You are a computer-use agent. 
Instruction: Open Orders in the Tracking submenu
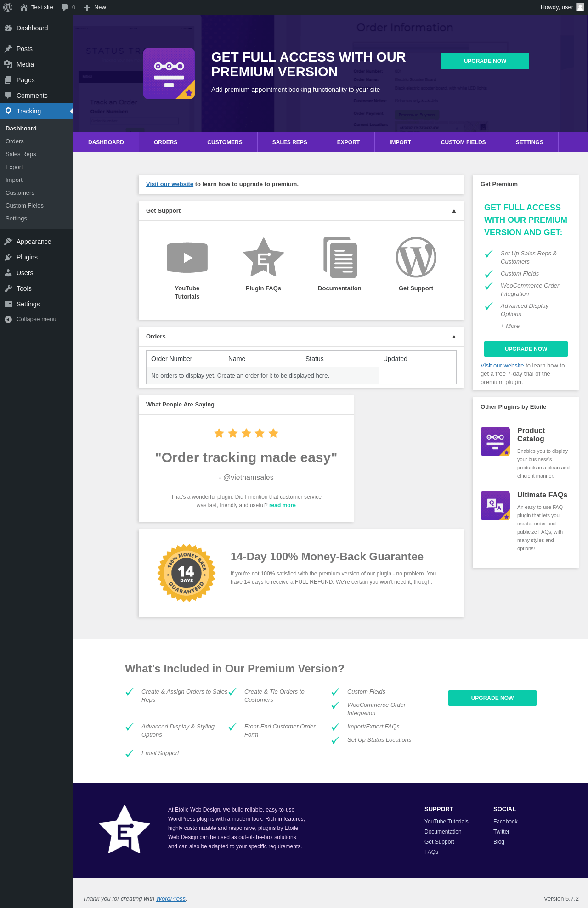[15, 141]
